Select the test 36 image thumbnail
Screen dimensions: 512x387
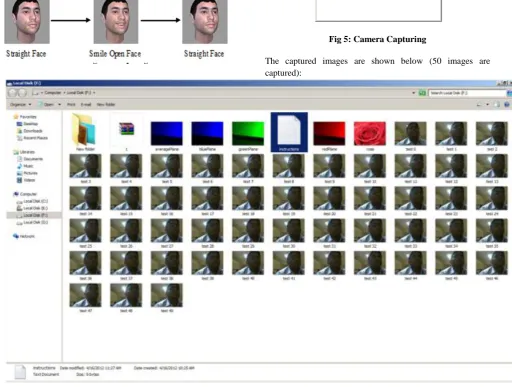click(x=85, y=263)
